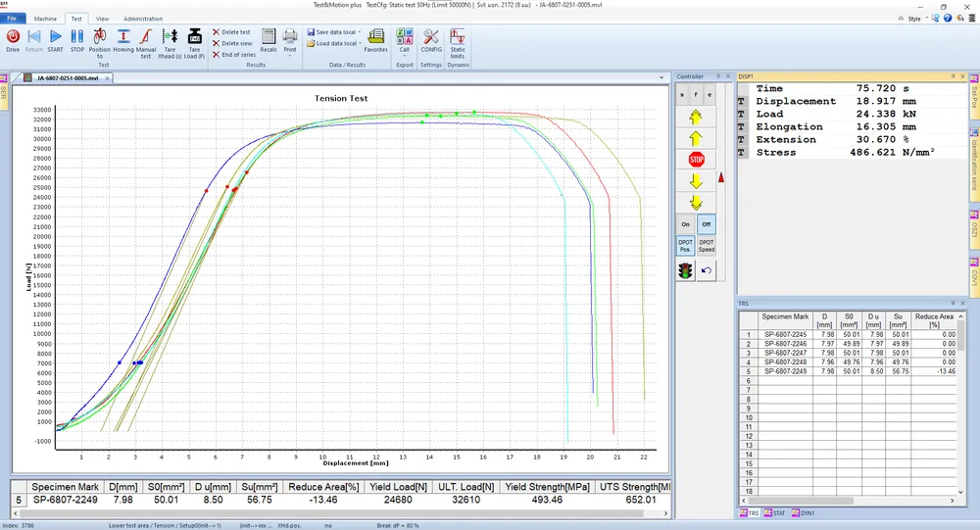
Task: Pin the DISP1 panel
Action: tap(954, 76)
